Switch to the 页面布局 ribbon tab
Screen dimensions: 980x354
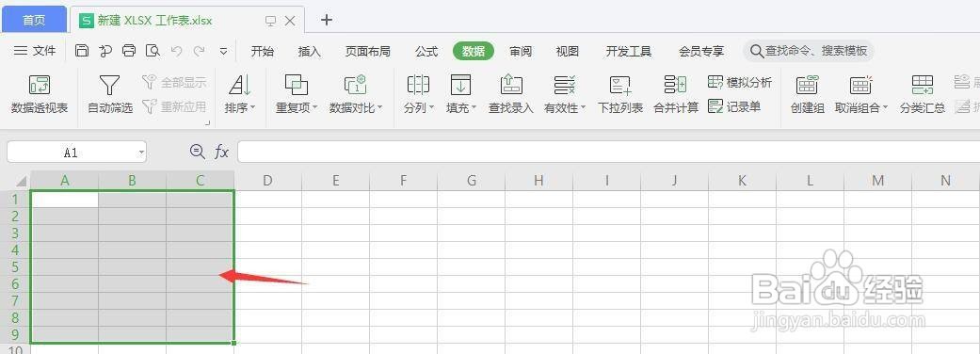(x=367, y=51)
